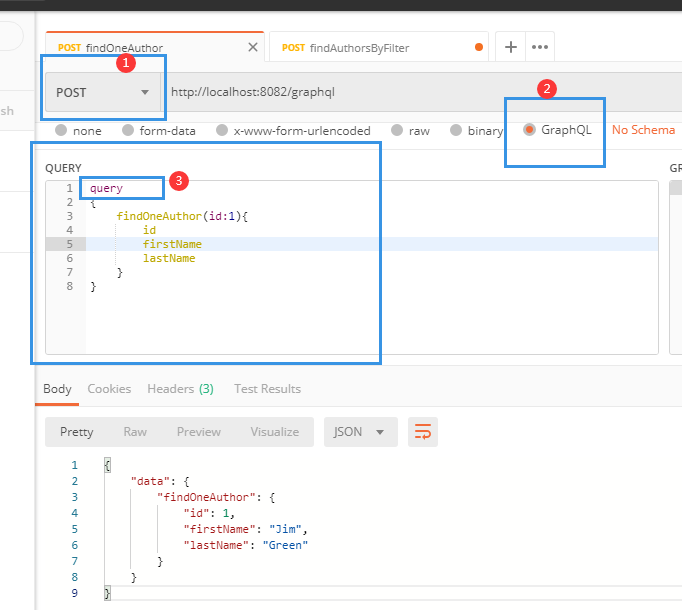Switch response view to Raw
The image size is (682, 610).
point(135,432)
